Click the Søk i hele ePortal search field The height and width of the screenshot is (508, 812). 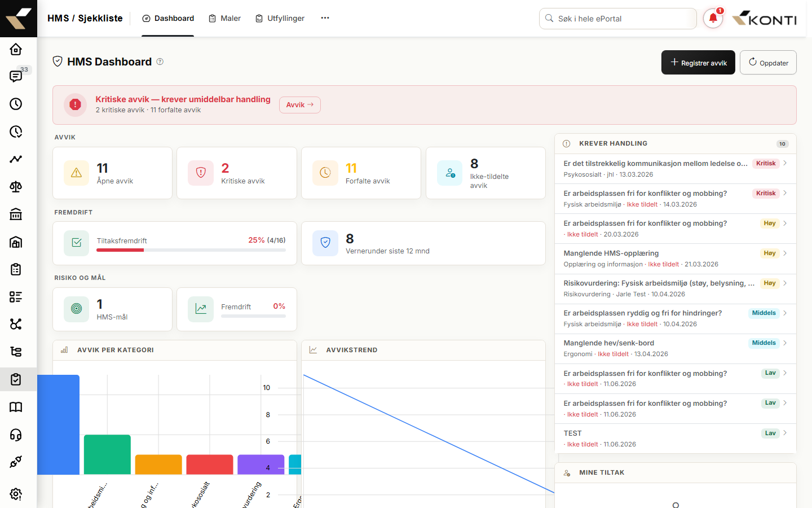618,19
